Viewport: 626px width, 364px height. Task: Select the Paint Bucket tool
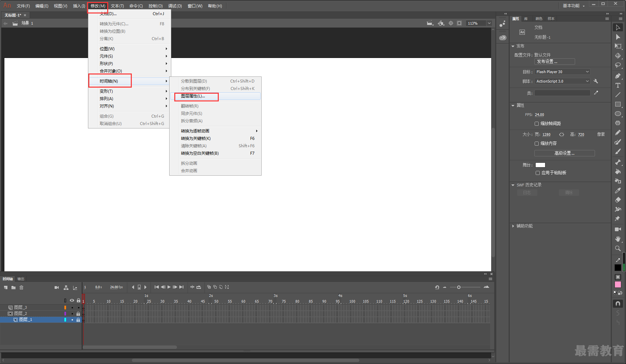click(618, 172)
